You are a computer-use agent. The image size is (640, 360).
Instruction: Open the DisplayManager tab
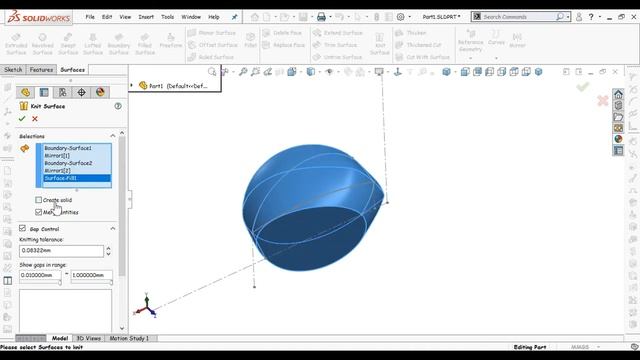point(100,92)
